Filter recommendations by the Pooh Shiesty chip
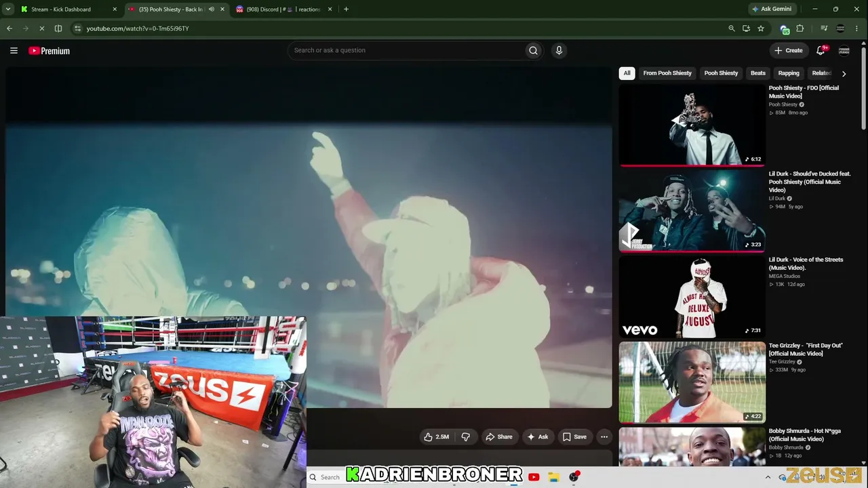 [721, 73]
